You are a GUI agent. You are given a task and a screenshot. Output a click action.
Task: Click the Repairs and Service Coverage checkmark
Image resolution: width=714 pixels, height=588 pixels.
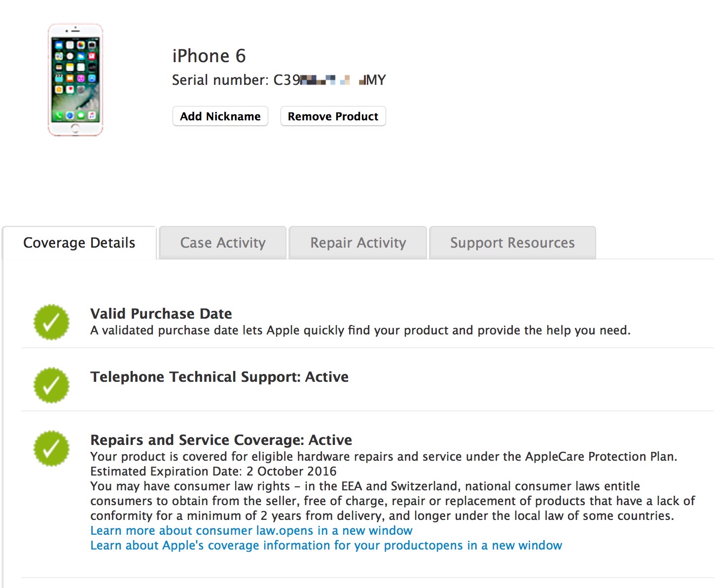coord(51,448)
